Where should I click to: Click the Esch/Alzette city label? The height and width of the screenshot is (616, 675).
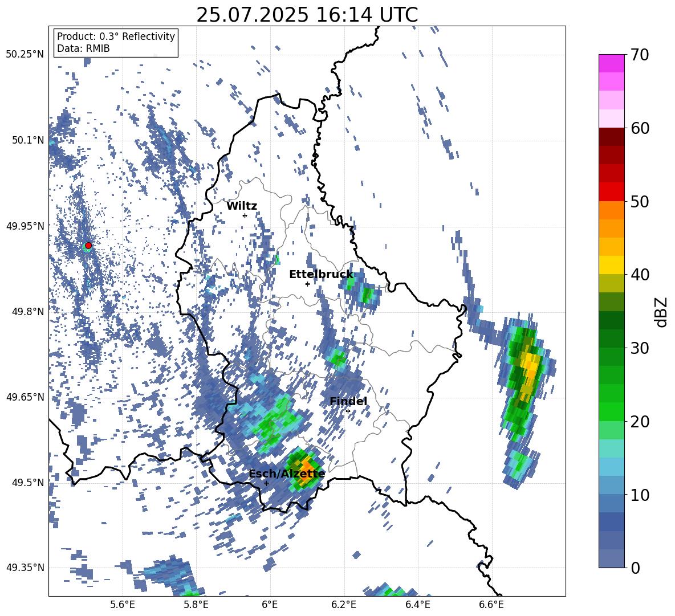[x=287, y=474]
